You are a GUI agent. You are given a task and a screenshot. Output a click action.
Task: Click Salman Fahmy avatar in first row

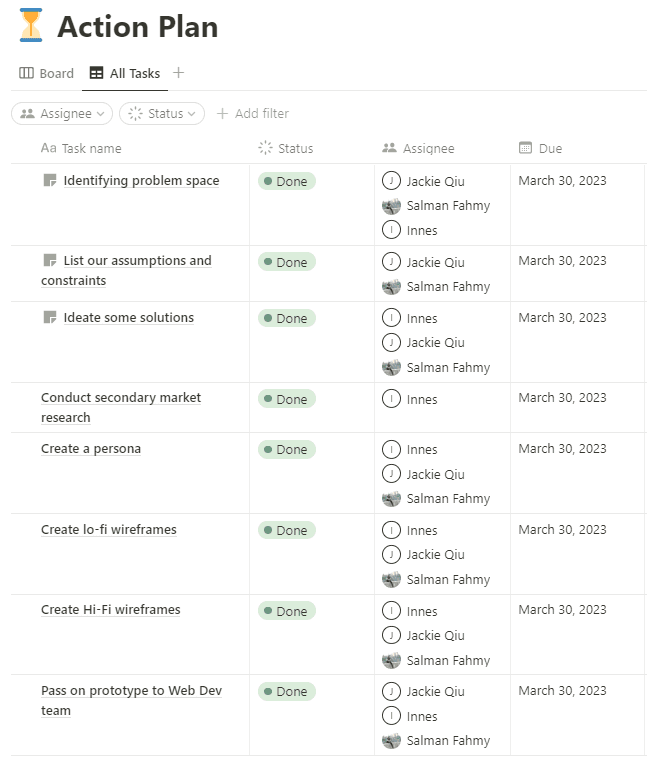391,206
